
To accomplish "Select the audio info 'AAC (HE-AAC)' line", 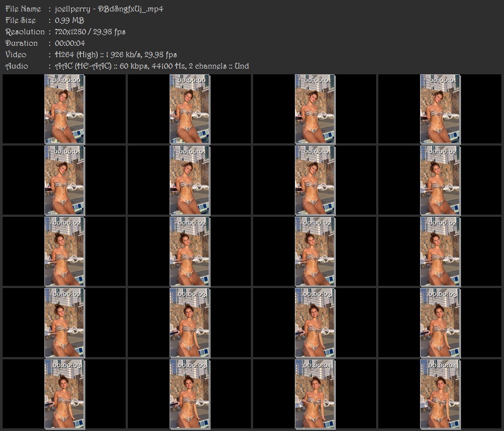I will (x=152, y=66).
